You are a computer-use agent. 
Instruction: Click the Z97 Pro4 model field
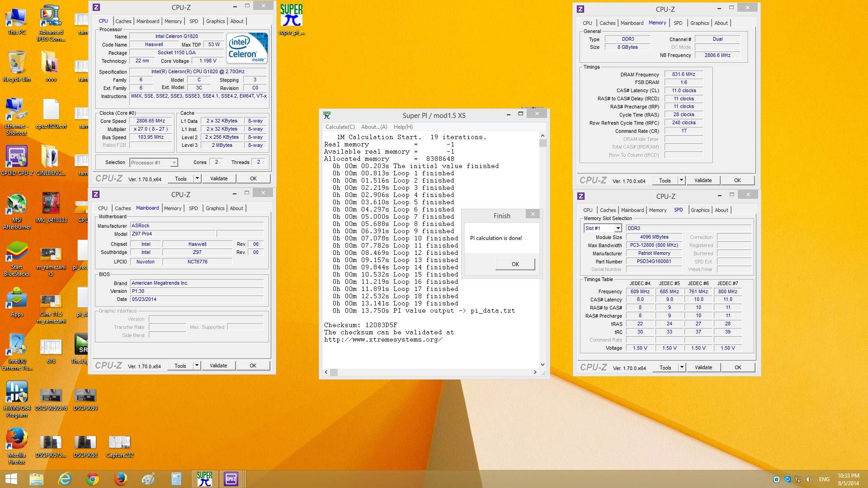click(x=173, y=234)
